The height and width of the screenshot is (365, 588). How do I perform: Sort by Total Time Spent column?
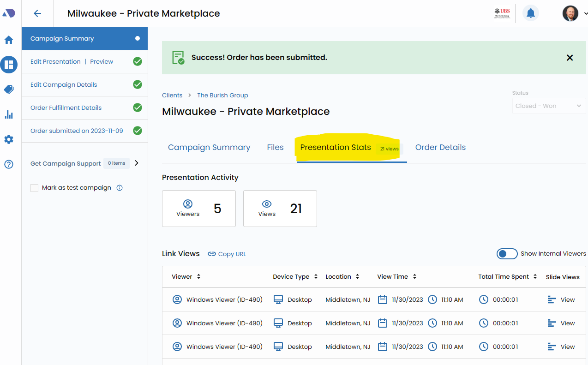(x=507, y=277)
